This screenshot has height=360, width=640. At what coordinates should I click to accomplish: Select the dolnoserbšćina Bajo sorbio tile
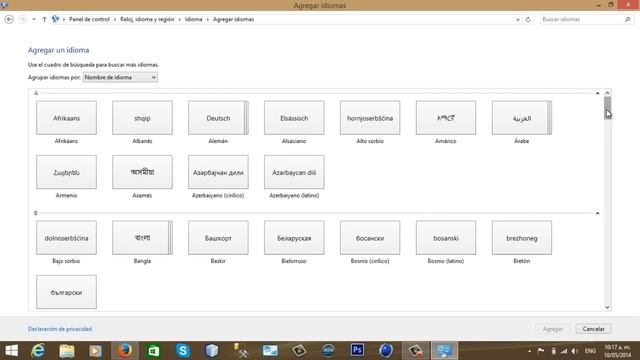tap(66, 238)
